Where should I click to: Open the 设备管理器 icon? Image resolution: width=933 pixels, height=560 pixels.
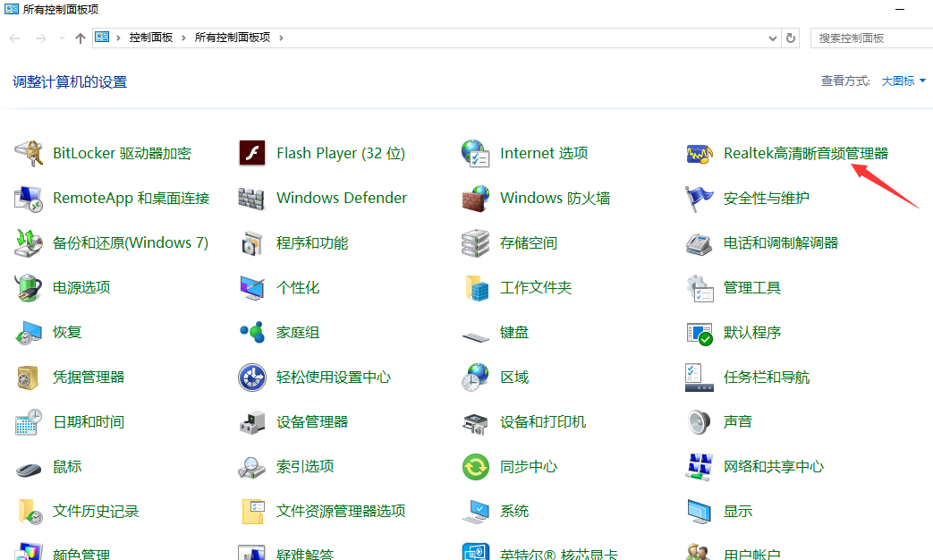coord(251,422)
